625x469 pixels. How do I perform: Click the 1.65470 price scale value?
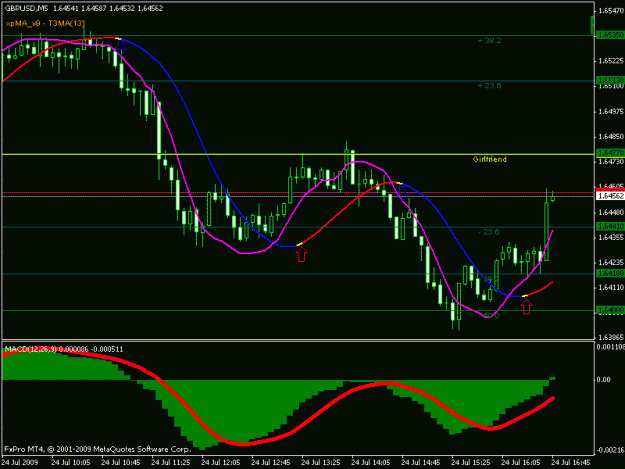(611, 11)
